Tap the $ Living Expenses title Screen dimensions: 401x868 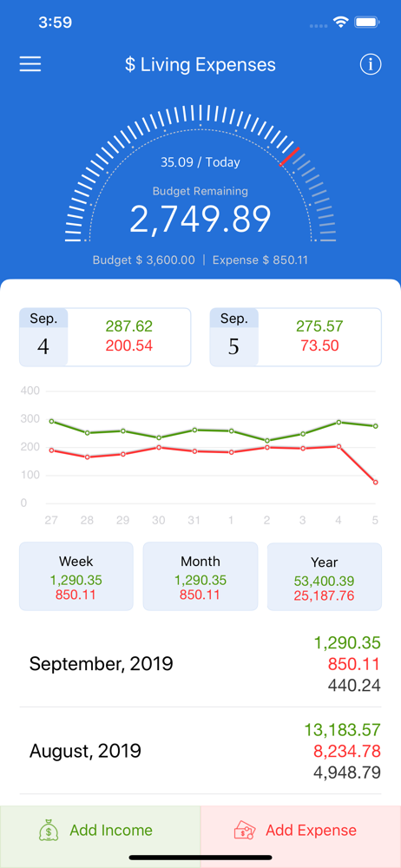point(200,65)
